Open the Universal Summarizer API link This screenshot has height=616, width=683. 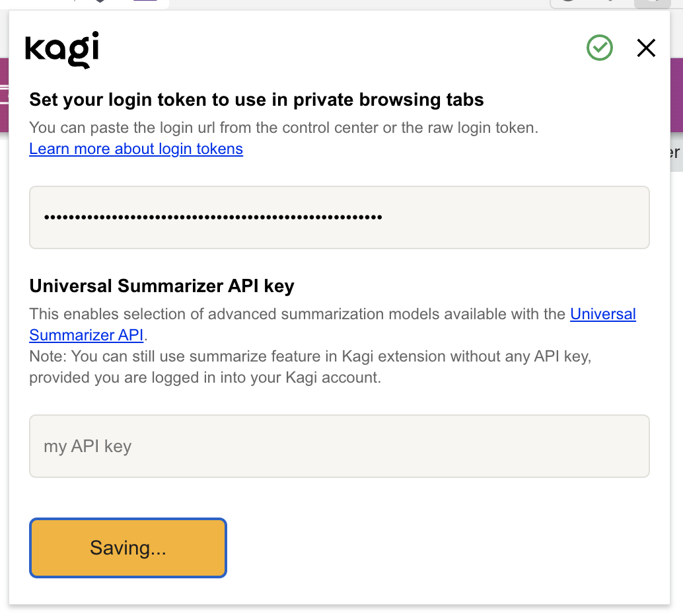[602, 314]
